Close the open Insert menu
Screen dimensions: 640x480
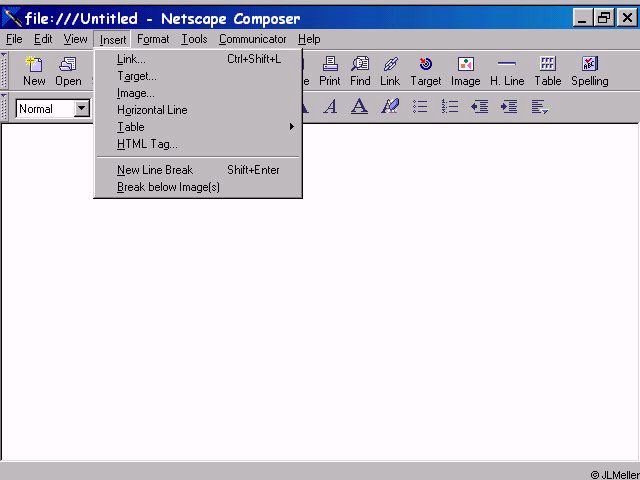(x=113, y=40)
